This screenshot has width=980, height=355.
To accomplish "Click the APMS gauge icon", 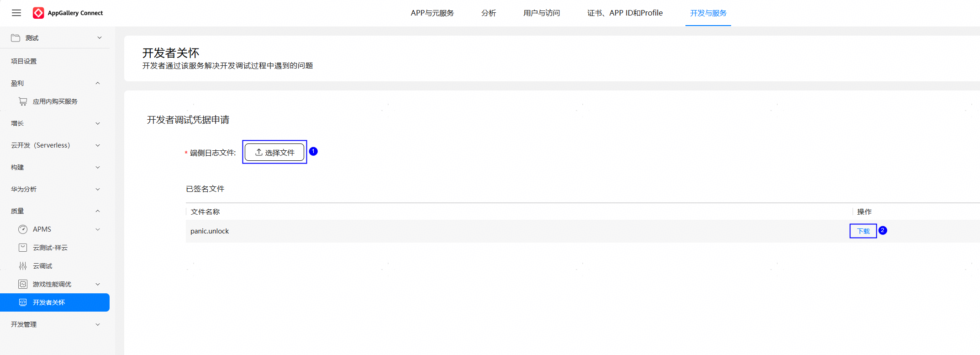I will tap(23, 229).
